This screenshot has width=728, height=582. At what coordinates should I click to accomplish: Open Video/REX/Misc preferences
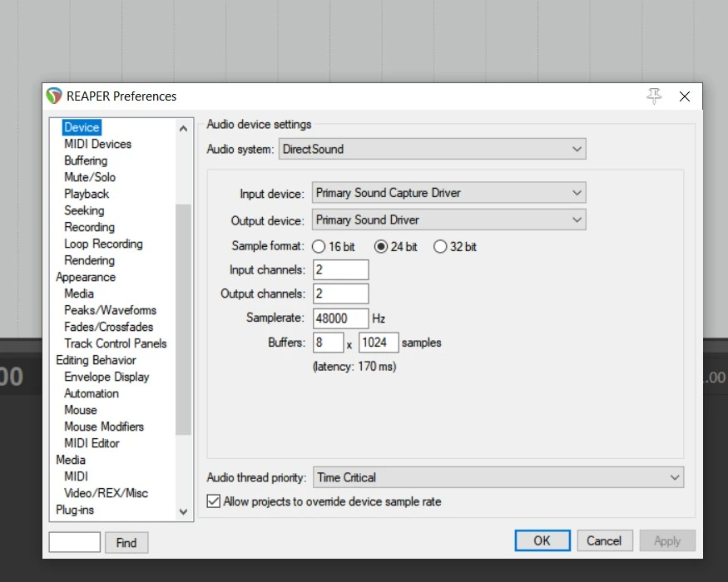(106, 493)
